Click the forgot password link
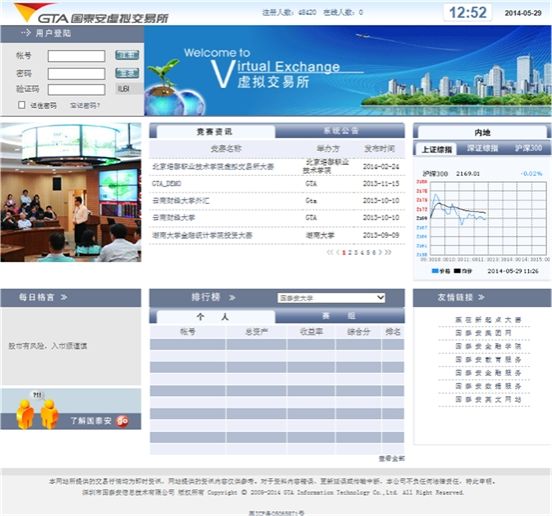The image size is (552, 516). 85,105
